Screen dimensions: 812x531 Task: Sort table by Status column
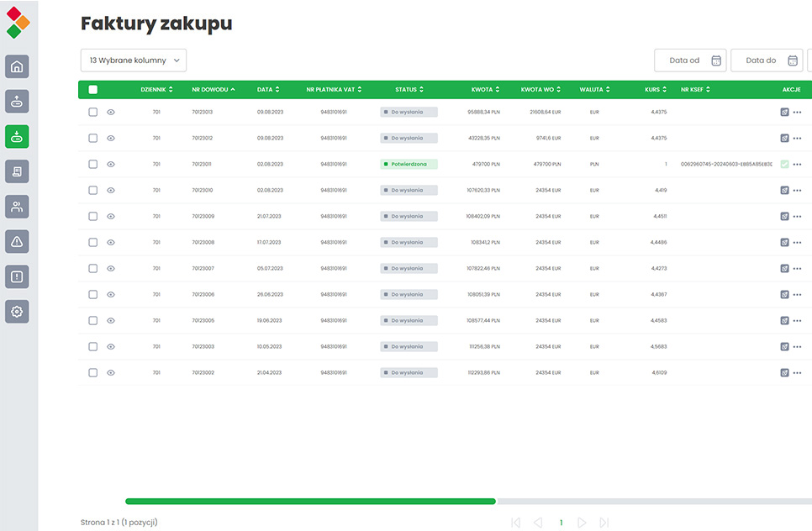(409, 89)
